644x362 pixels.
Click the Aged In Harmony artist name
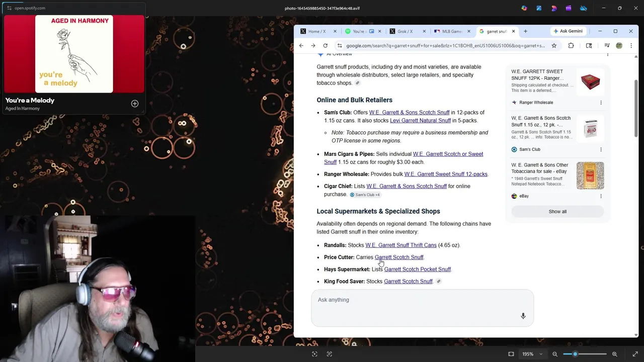[22, 109]
